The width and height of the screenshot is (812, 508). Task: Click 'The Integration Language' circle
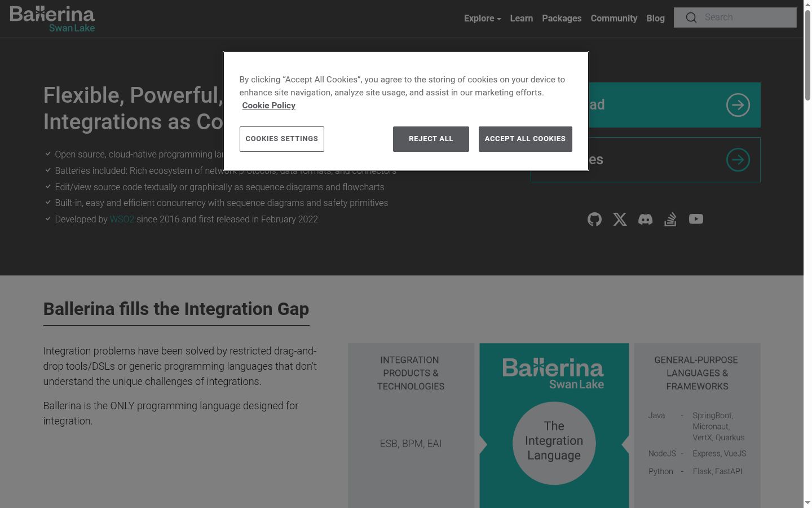[x=554, y=443]
